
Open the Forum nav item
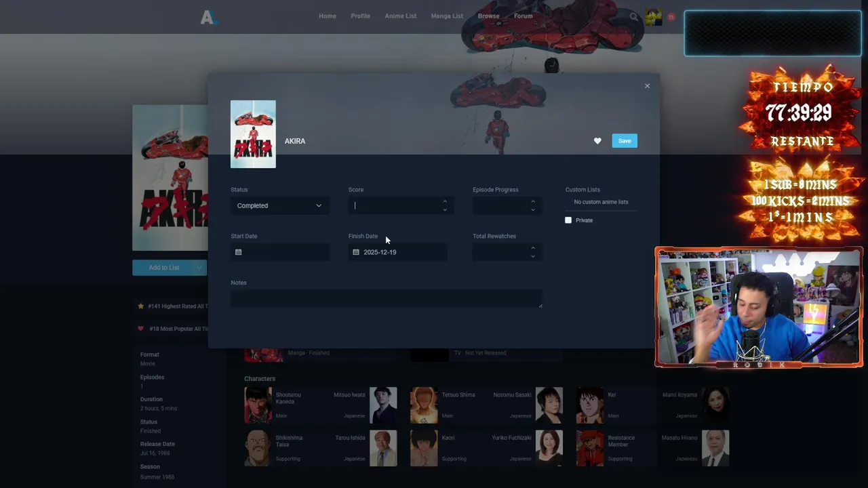pyautogui.click(x=523, y=16)
